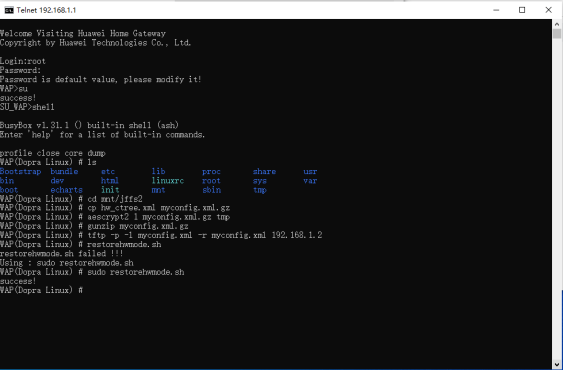
Task: Click 'Password is default value' warning line
Action: (x=101, y=79)
